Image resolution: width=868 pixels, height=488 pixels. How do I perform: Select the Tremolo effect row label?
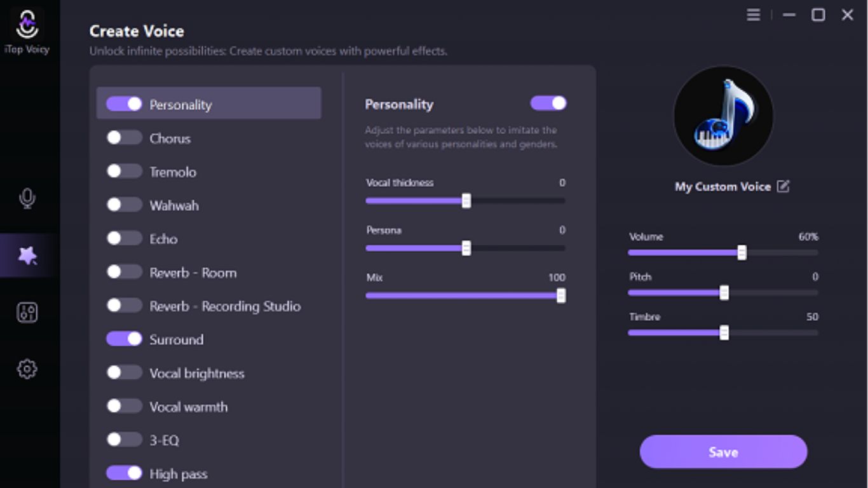click(x=173, y=172)
